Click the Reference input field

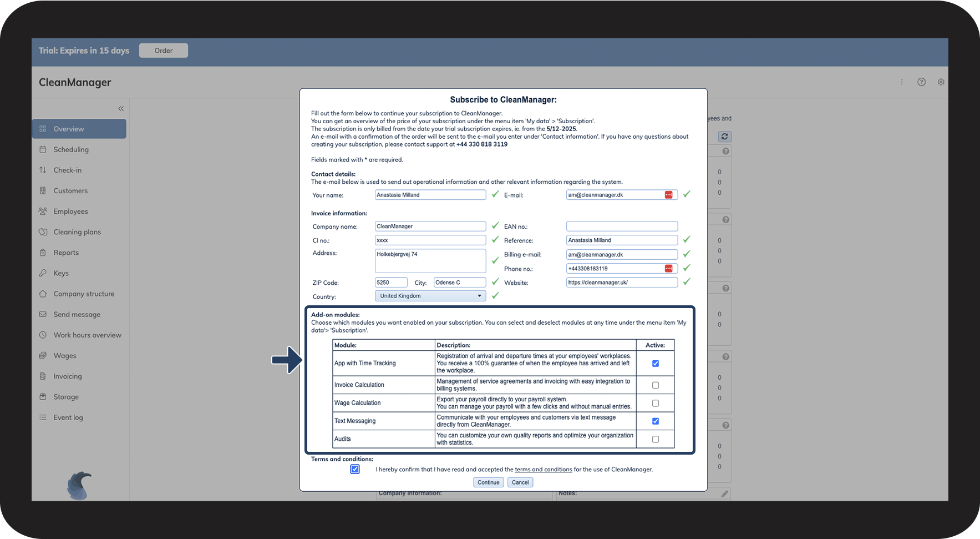pos(622,240)
